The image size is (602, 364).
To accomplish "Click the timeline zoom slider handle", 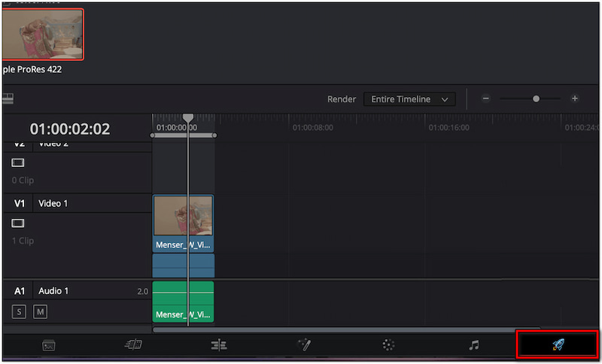I will pyautogui.click(x=536, y=99).
